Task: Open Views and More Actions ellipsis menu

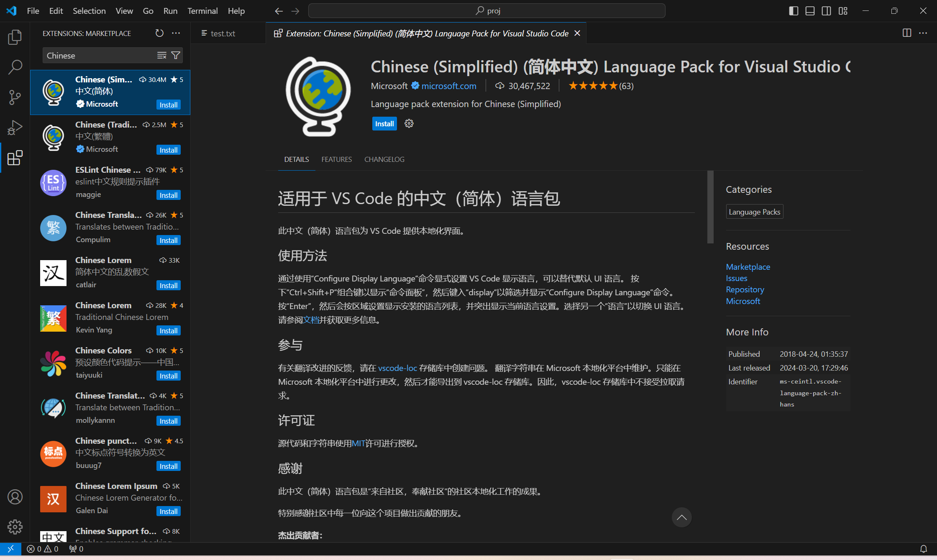Action: (176, 33)
